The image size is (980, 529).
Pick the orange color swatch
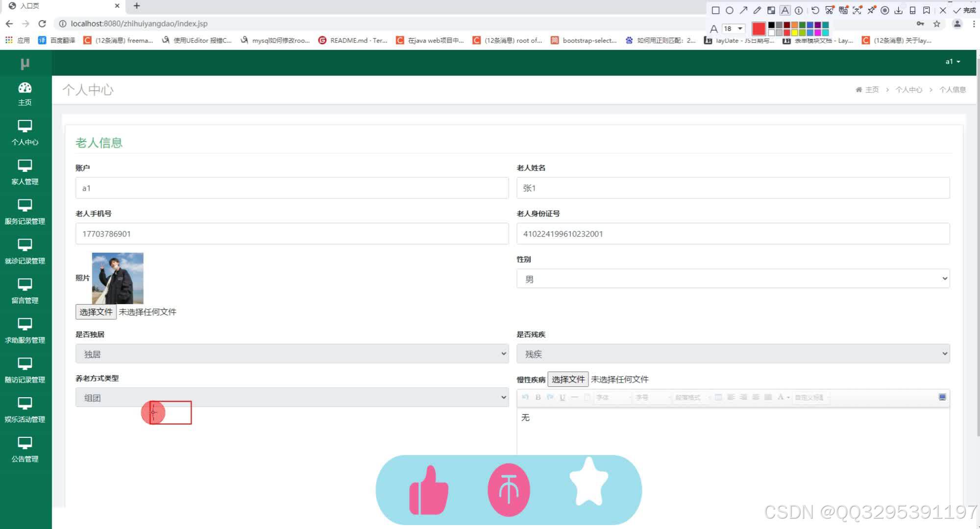pyautogui.click(x=794, y=25)
